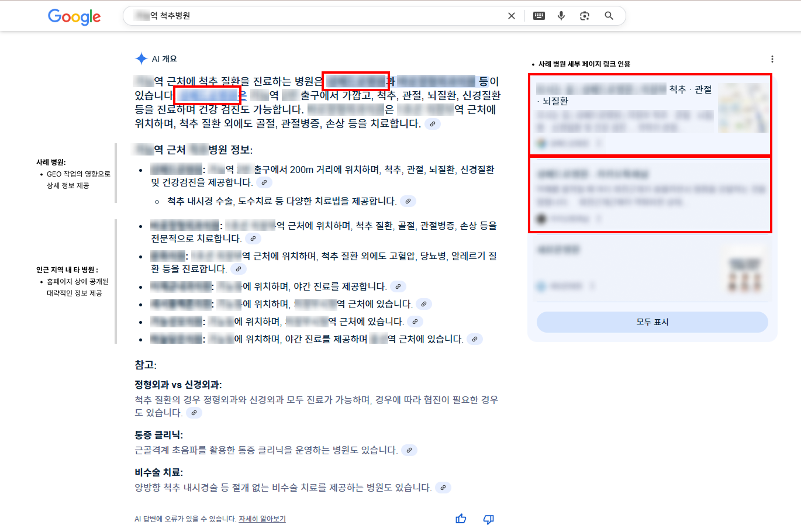The height and width of the screenshot is (532, 801).
Task: Give thumbs down to AI overview
Action: point(489,519)
